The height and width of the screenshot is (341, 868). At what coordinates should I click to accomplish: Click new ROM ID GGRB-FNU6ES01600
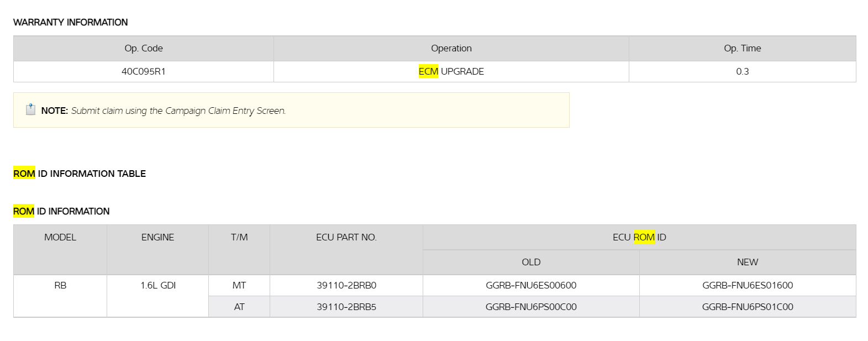click(748, 285)
